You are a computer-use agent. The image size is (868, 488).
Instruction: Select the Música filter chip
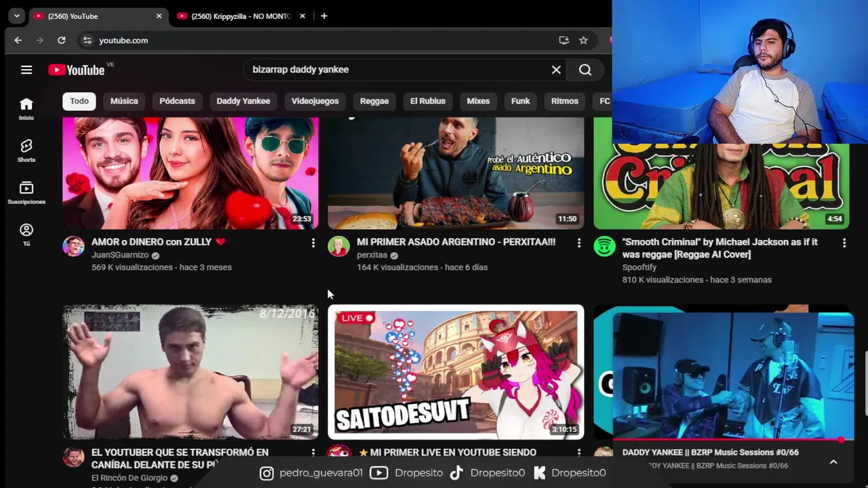coord(124,101)
